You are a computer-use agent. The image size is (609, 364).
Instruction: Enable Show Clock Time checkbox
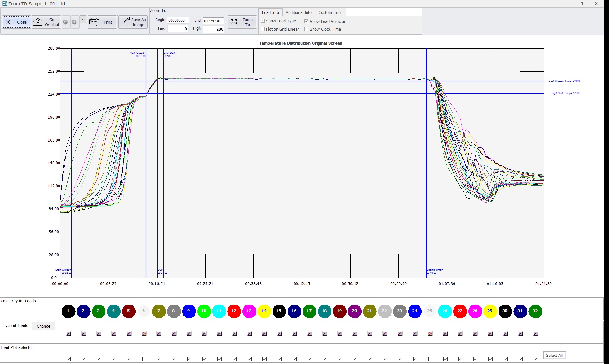[306, 29]
